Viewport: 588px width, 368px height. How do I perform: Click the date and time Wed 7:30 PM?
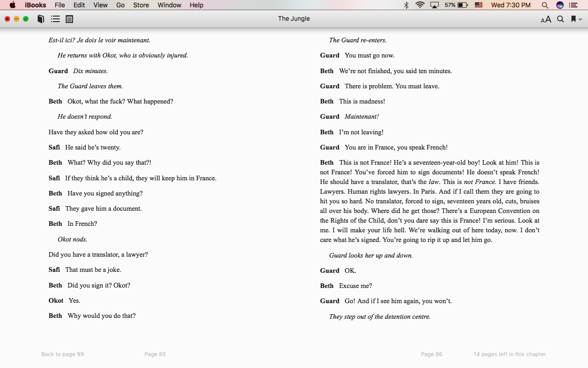pos(511,5)
